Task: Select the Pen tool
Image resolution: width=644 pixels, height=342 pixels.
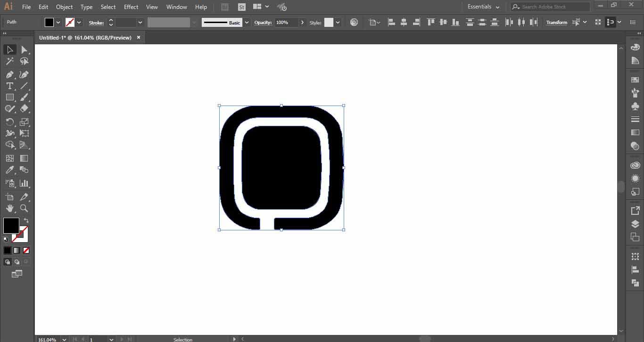Action: 9,74
